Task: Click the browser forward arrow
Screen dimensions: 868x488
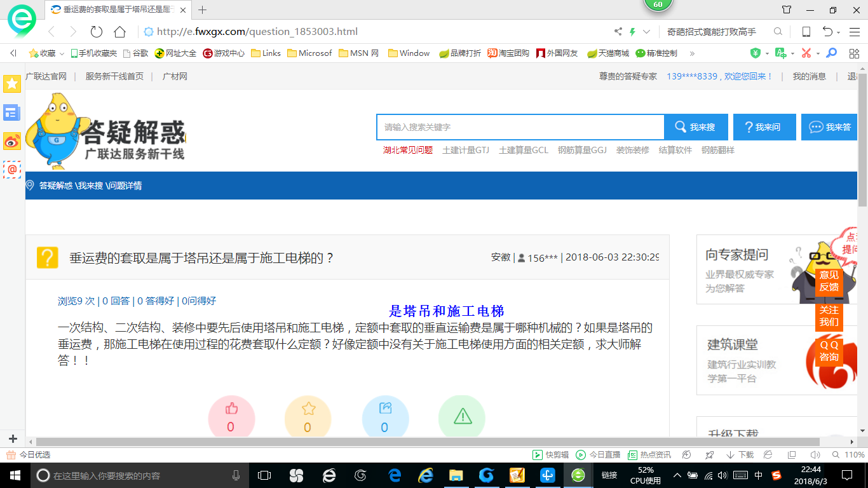Action: click(73, 32)
